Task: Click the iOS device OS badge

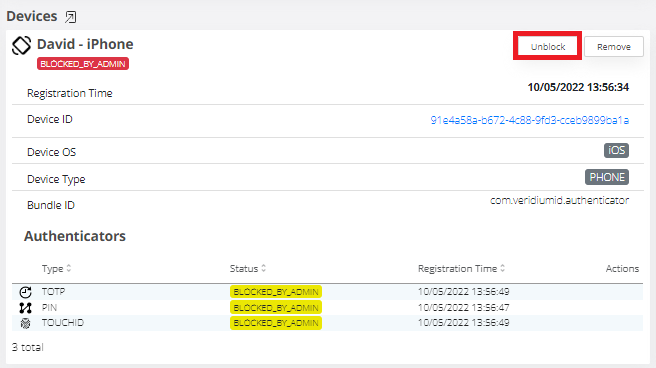Action: (x=616, y=151)
